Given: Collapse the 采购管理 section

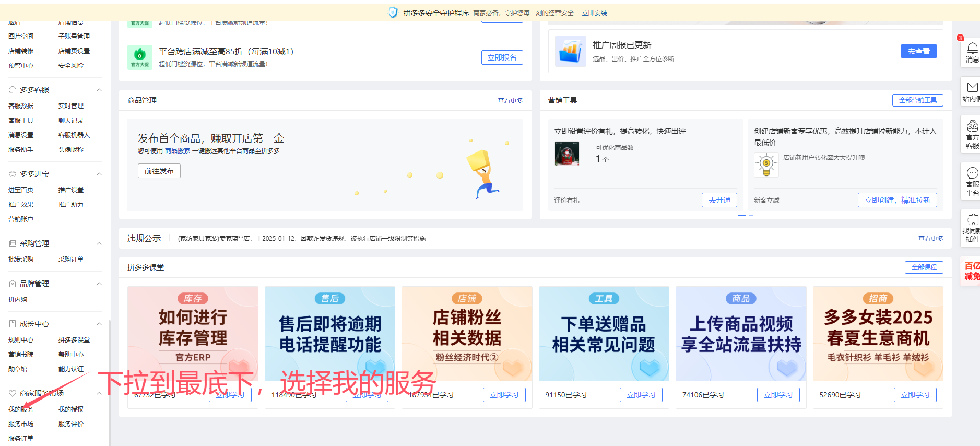Looking at the screenshot, I should coord(99,243).
